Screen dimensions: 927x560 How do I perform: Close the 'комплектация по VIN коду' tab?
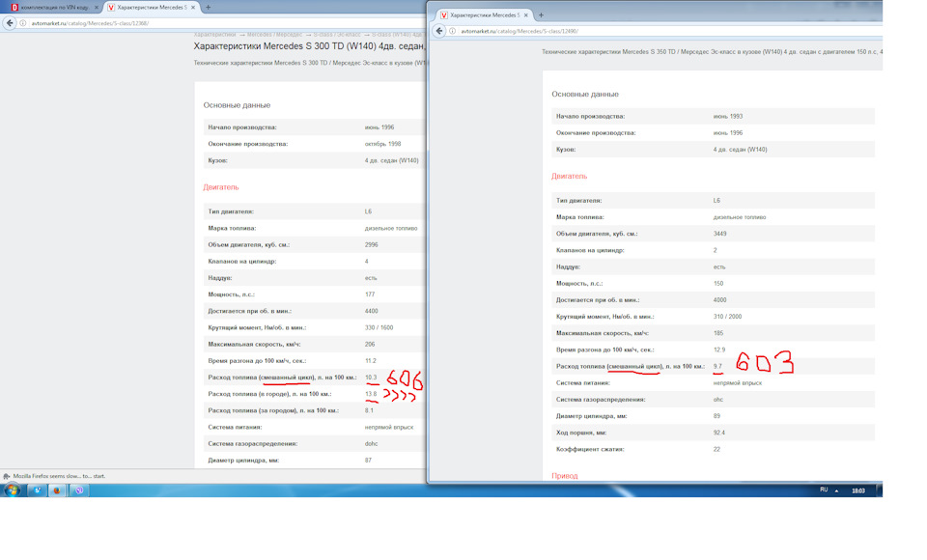(x=97, y=7)
